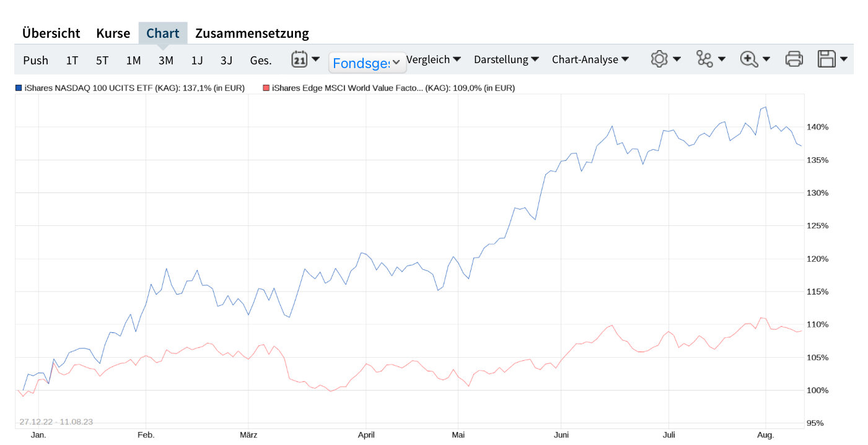
Task: Open the chart settings gear menu
Action: 659,59
